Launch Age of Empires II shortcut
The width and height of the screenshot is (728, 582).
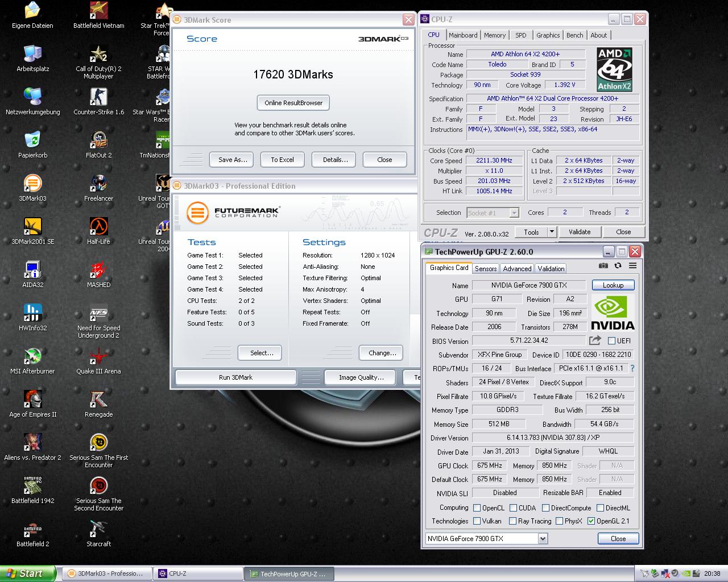[x=33, y=405]
